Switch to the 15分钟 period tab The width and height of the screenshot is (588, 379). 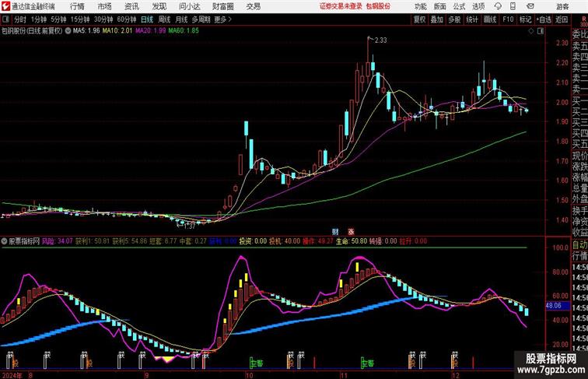coord(80,19)
